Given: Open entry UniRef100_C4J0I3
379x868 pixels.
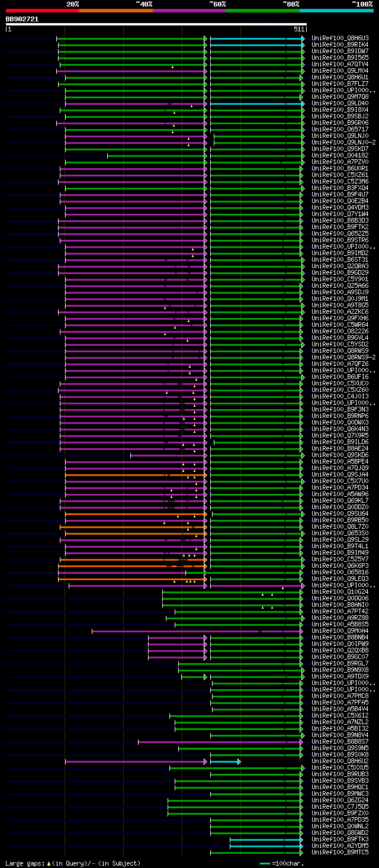Looking at the screenshot, I should click(340, 396).
